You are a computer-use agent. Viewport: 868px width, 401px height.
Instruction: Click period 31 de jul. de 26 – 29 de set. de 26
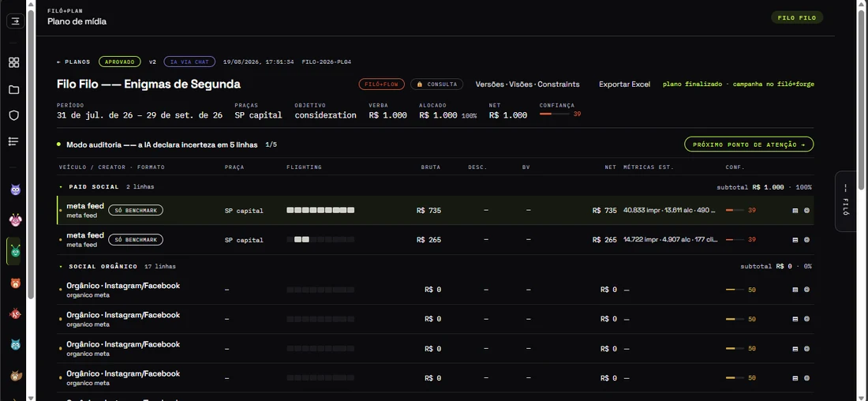140,115
